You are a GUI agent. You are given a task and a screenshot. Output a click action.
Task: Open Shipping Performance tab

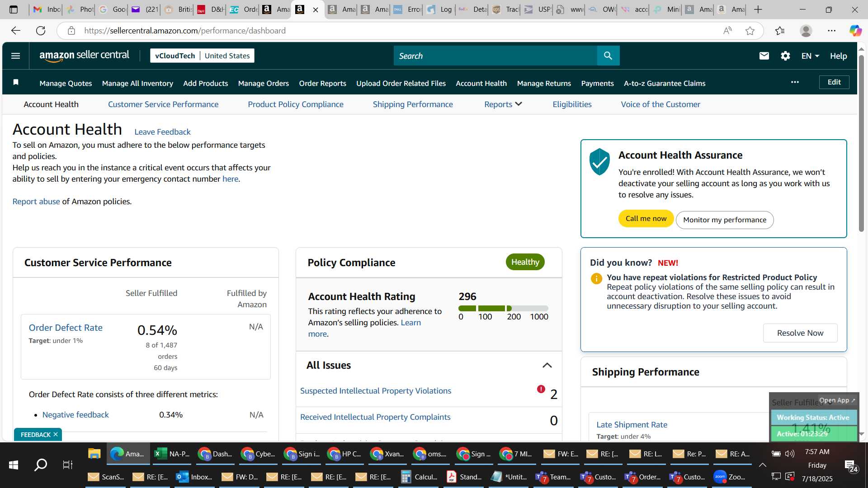click(413, 104)
